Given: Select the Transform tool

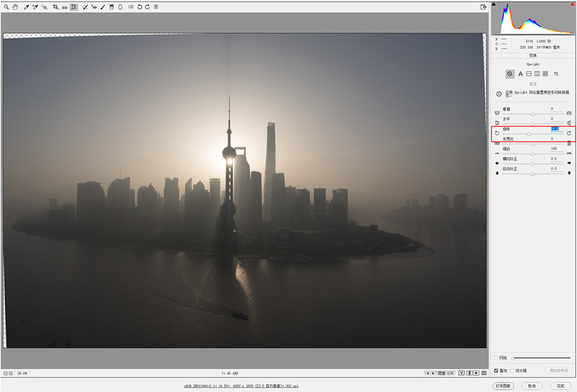Looking at the screenshot, I should coord(73,7).
